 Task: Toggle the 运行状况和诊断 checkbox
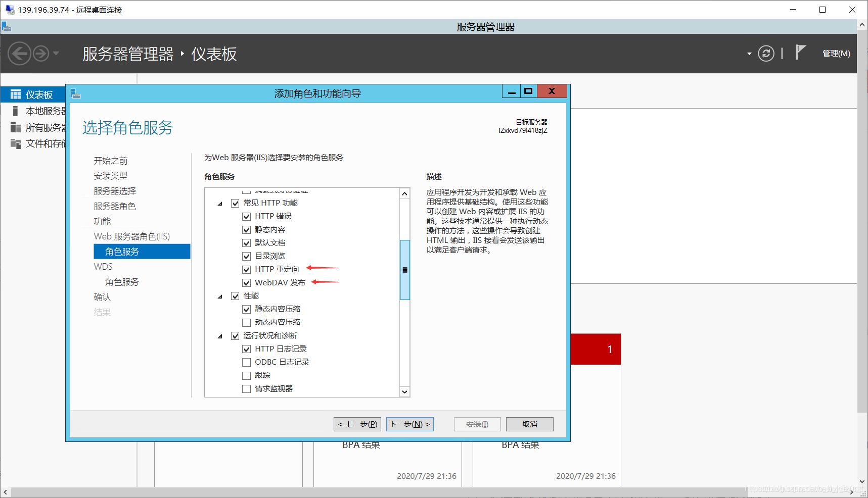235,336
